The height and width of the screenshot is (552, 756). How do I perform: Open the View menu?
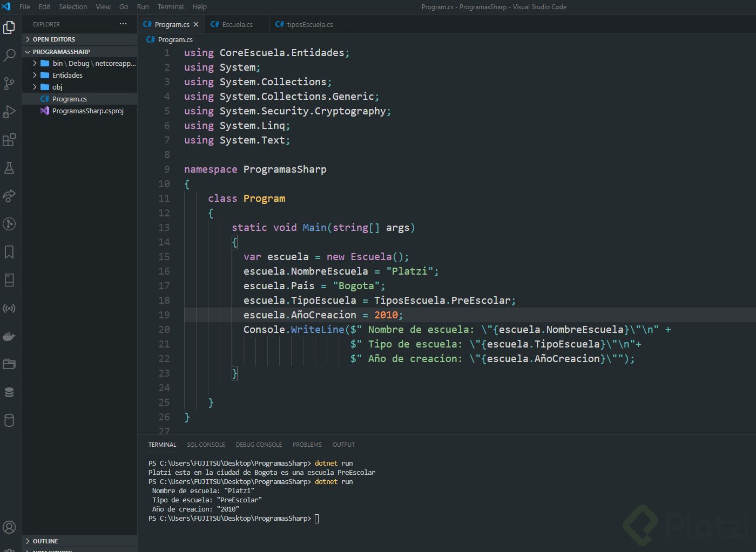click(103, 6)
